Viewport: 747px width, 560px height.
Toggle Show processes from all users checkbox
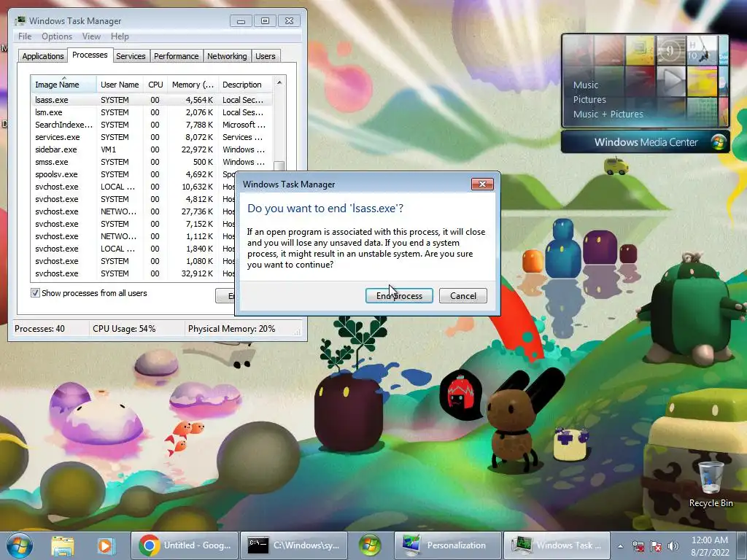(x=35, y=293)
